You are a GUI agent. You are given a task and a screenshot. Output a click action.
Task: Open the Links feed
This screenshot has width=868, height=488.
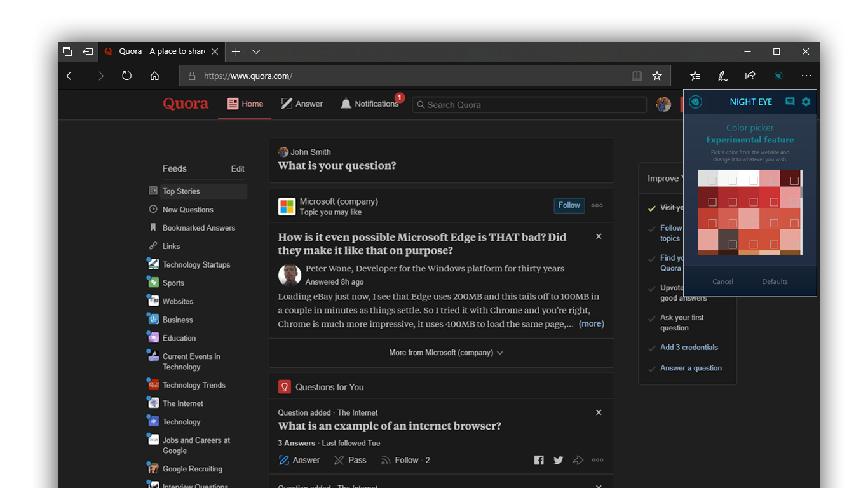(165, 247)
